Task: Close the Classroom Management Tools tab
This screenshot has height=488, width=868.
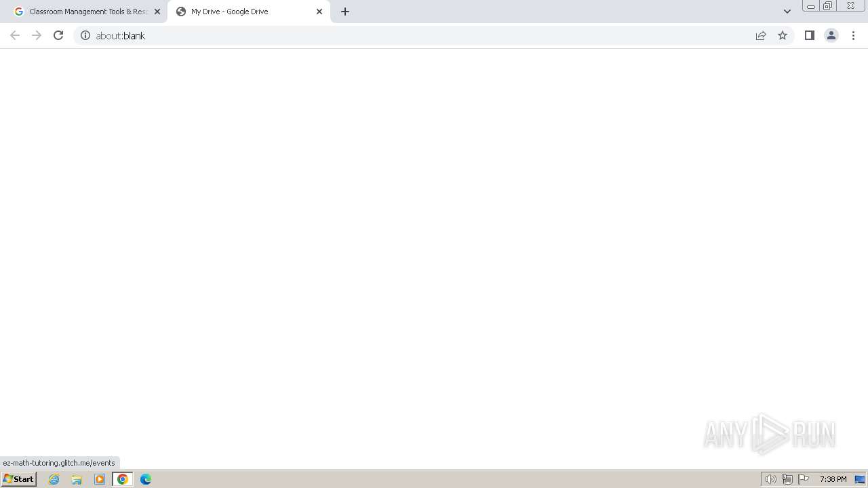Action: pos(157,12)
